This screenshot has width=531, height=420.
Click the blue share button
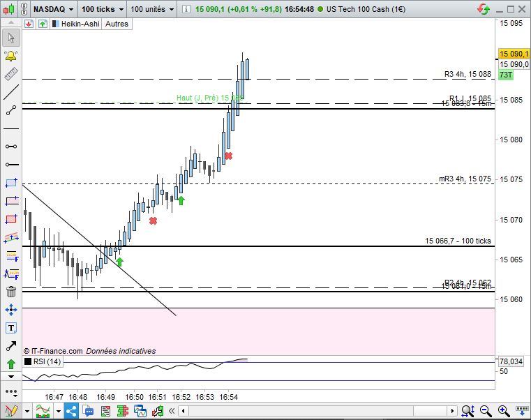click(71, 411)
